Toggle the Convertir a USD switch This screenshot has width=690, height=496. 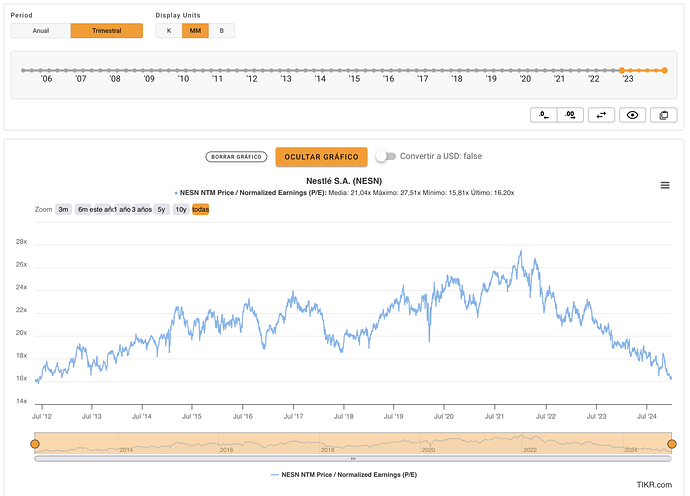(386, 156)
